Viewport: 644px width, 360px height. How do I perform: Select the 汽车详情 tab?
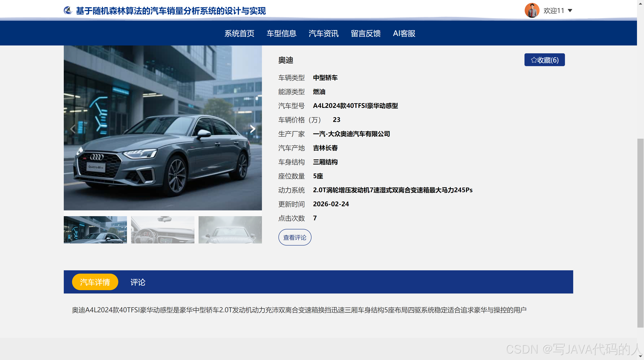pos(95,282)
